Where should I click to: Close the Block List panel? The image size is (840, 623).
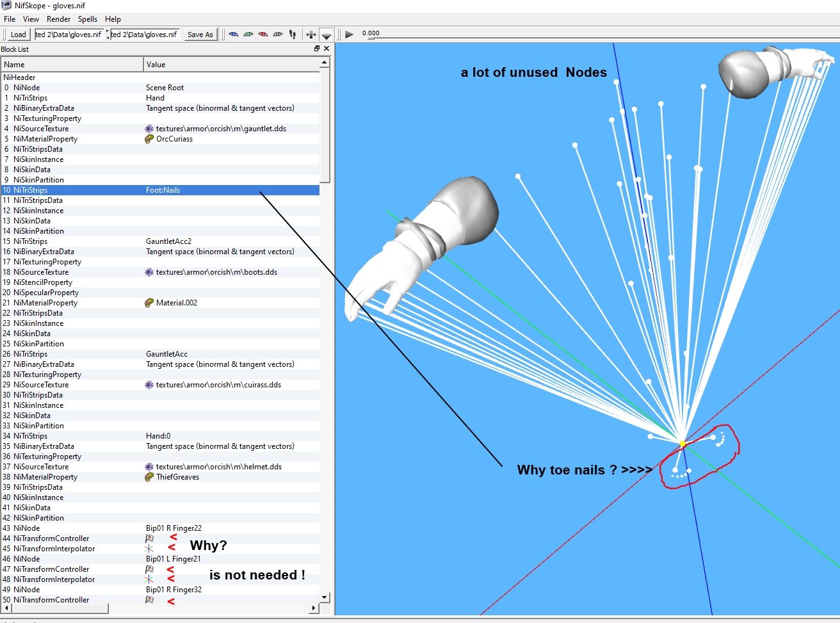[x=327, y=49]
